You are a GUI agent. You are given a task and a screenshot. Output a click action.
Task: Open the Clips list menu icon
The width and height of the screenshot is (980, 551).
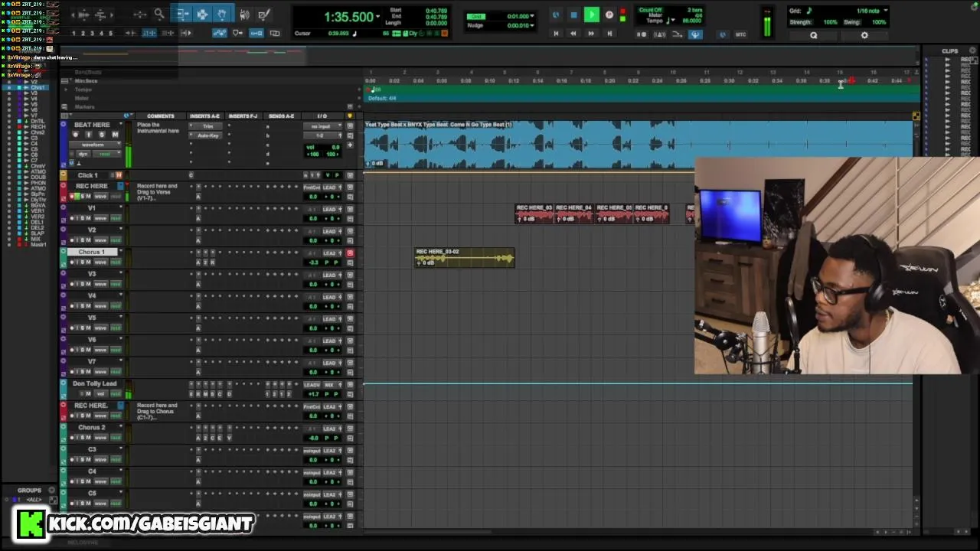pyautogui.click(x=974, y=51)
